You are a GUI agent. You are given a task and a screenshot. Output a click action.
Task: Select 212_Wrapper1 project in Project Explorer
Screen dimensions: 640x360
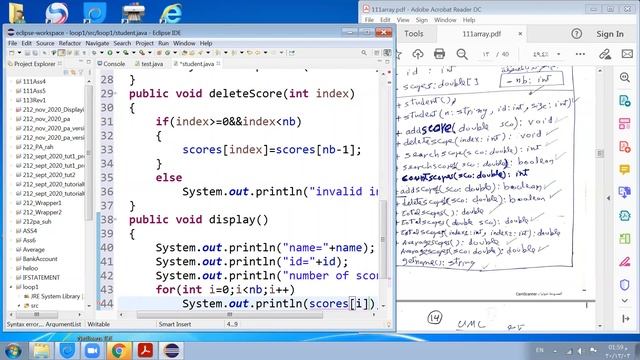pos(42,203)
